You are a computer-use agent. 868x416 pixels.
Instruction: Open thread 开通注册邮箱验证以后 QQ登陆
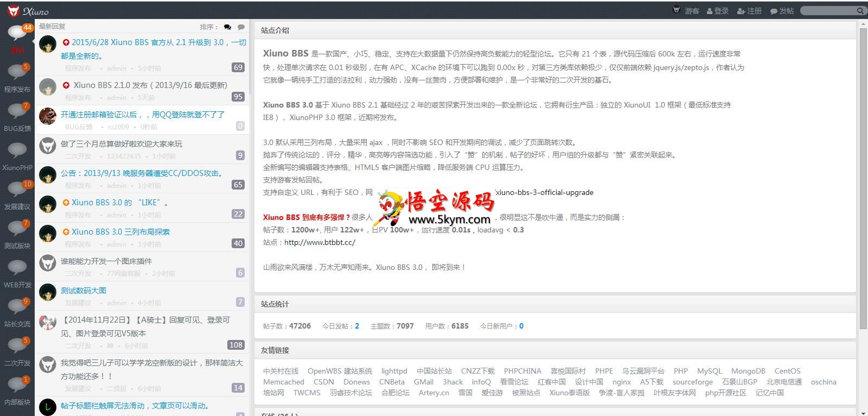(143, 115)
